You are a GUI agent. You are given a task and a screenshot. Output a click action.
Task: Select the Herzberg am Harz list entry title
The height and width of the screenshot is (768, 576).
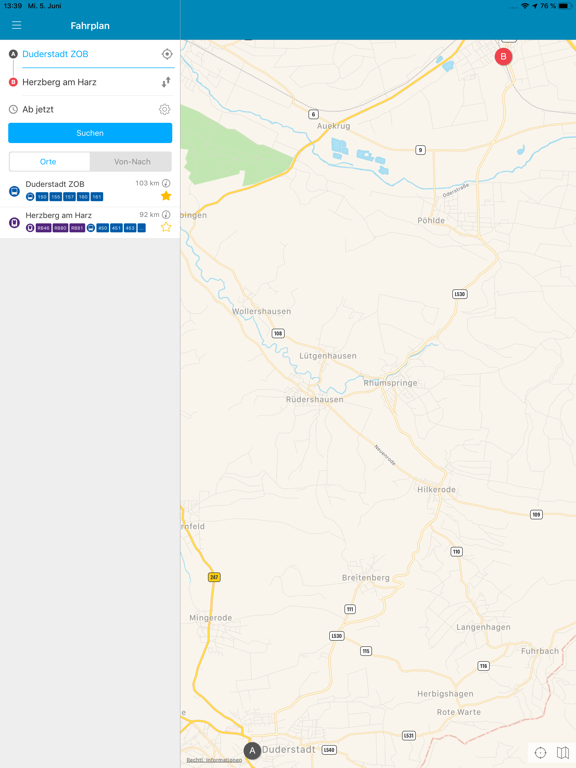(58, 216)
